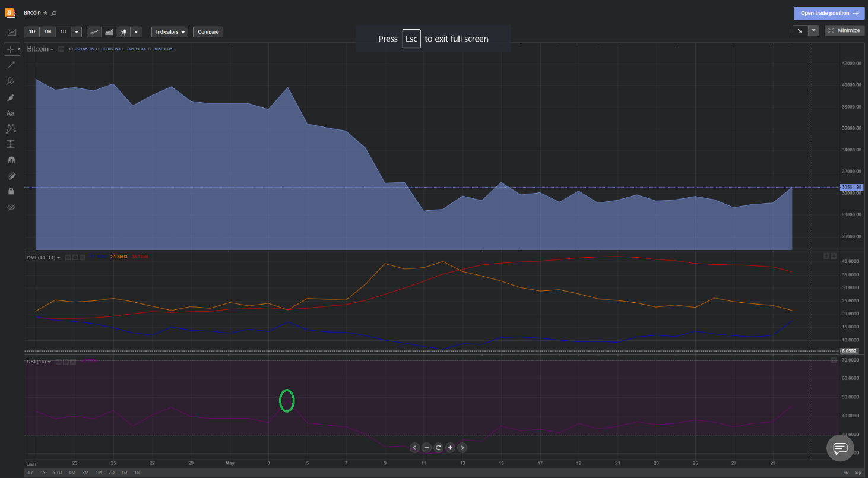
Task: Switch to the 3M time range
Action: (x=85, y=472)
